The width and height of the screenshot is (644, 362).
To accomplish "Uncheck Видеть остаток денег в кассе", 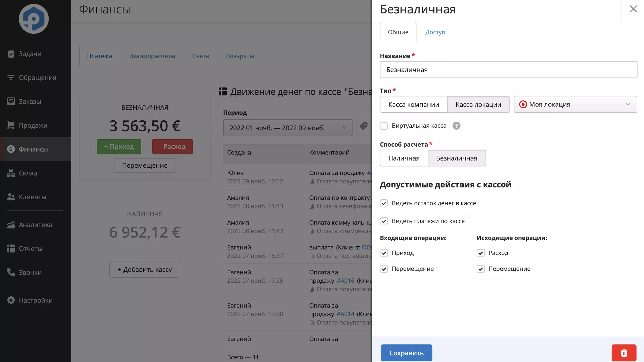I will [x=384, y=203].
